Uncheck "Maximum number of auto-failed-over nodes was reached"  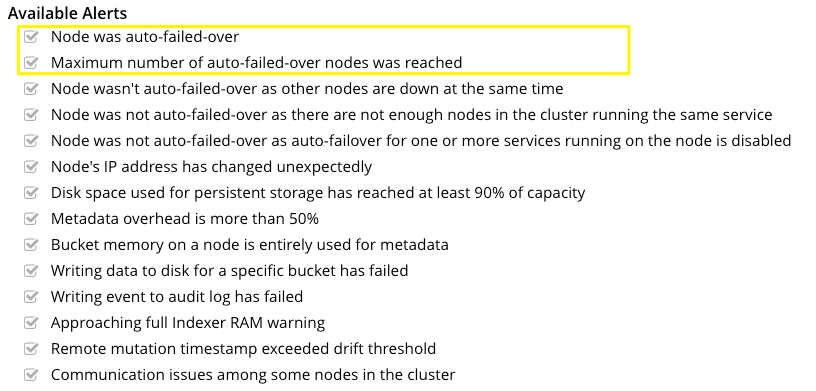(x=31, y=63)
